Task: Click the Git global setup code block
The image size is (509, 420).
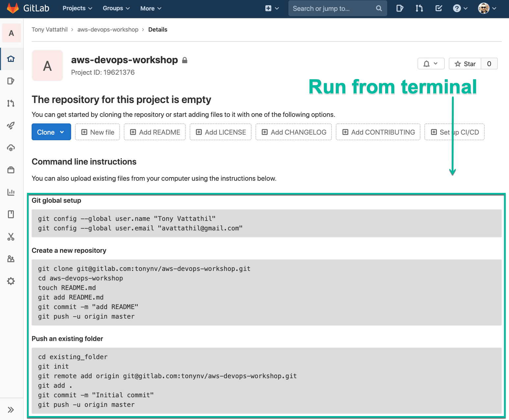Action: click(x=267, y=223)
